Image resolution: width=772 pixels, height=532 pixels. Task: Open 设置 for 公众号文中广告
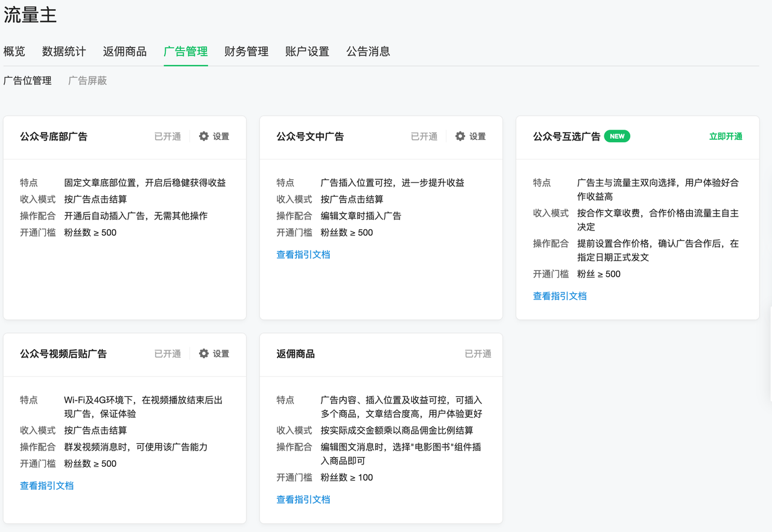click(x=478, y=136)
